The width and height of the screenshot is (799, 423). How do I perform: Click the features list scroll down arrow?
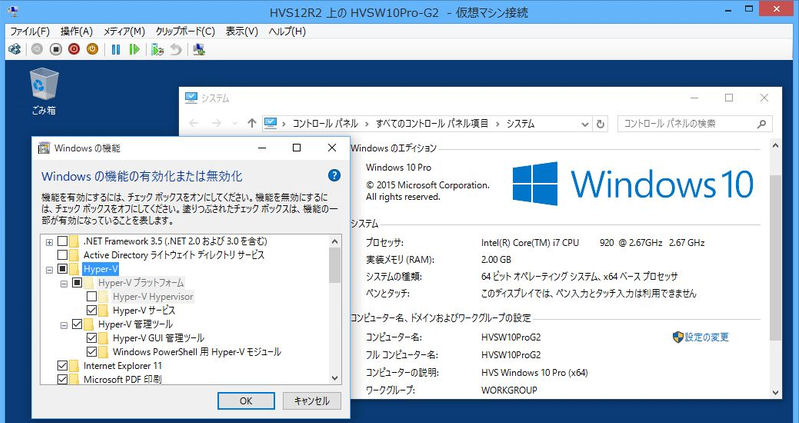[x=334, y=378]
